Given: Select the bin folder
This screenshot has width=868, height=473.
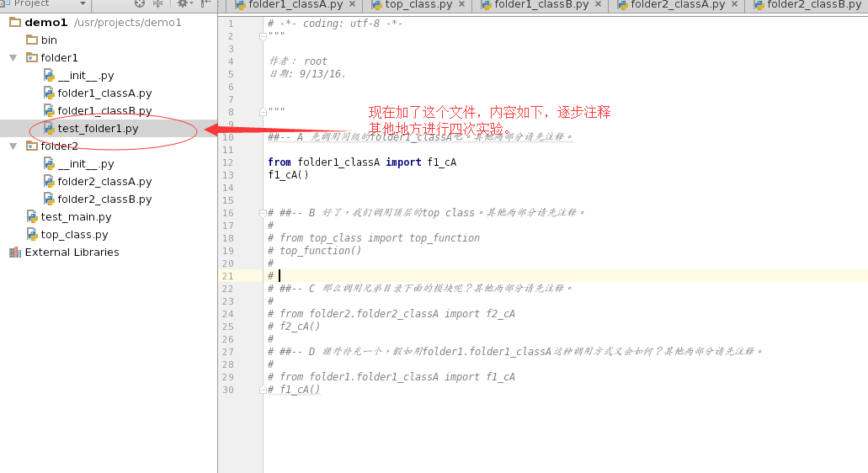Looking at the screenshot, I should click(x=41, y=40).
